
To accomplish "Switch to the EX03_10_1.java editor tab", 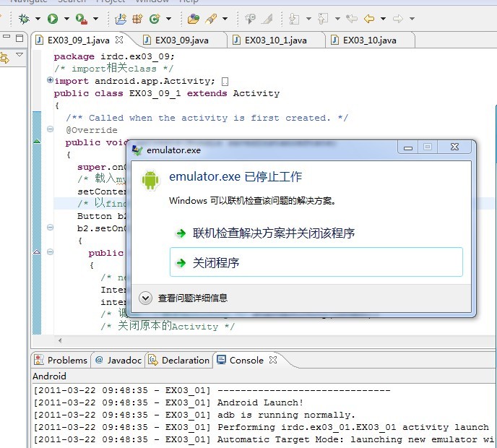I will click(275, 40).
